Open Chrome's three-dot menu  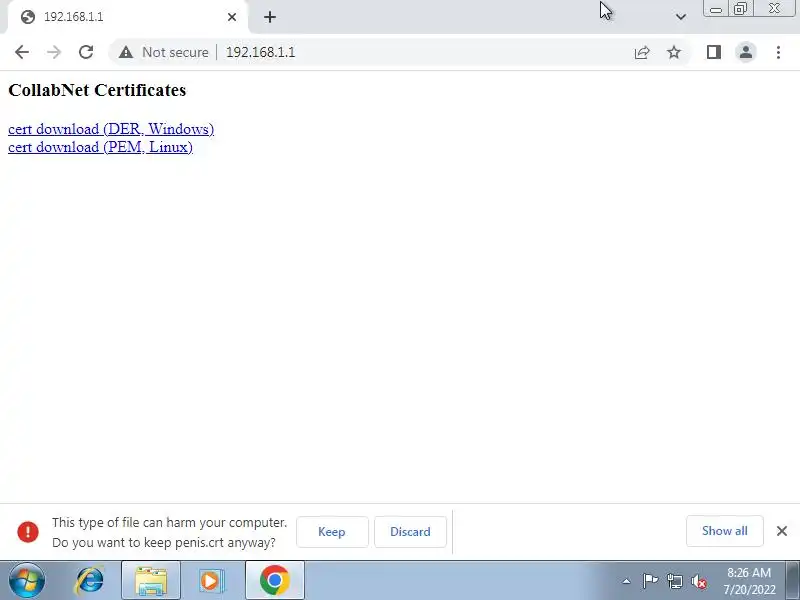[x=778, y=52]
